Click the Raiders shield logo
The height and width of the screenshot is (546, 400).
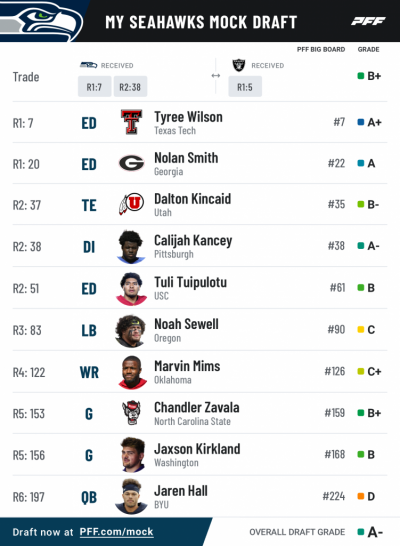pos(239,65)
